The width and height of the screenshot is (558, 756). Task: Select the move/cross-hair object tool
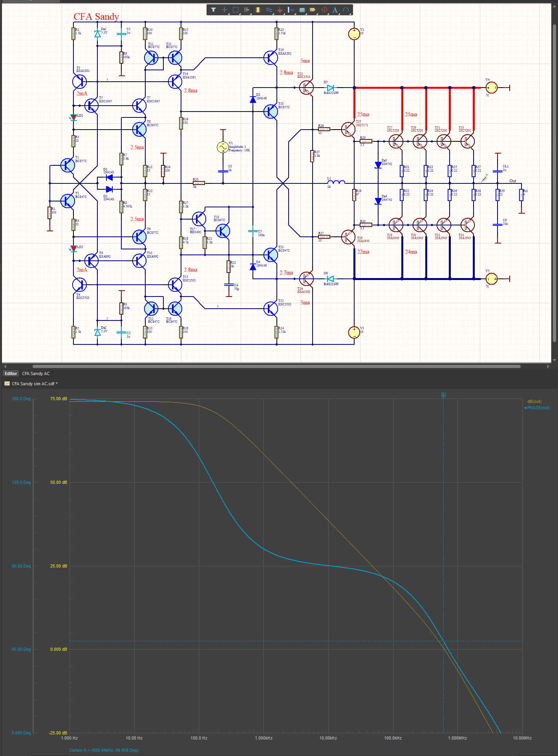(224, 10)
